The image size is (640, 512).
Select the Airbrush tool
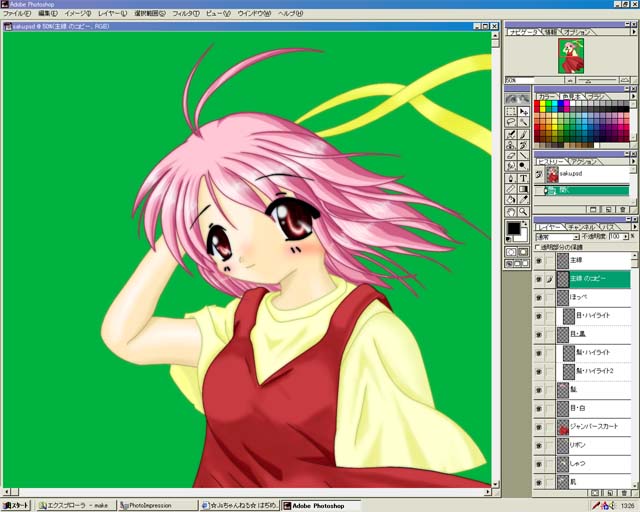click(511, 134)
